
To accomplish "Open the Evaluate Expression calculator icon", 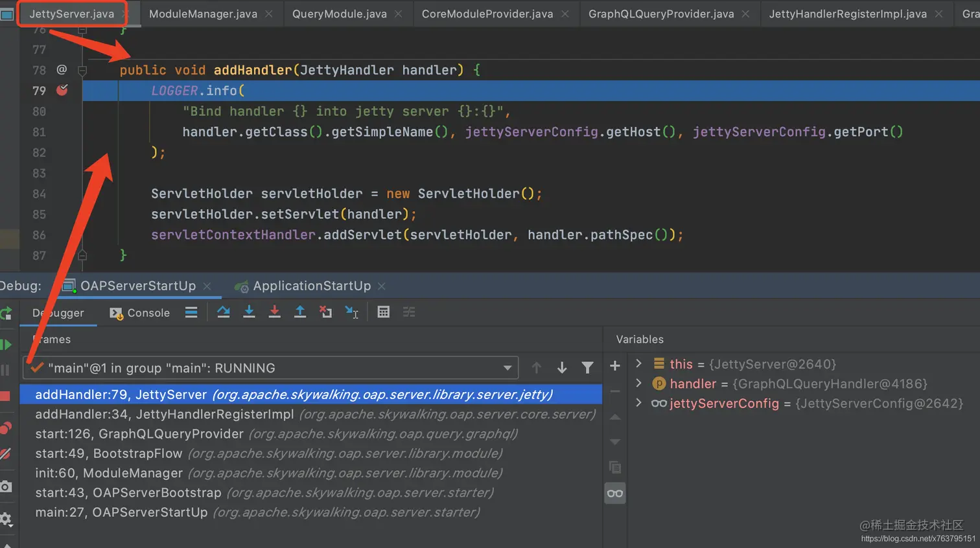I will click(x=384, y=312).
